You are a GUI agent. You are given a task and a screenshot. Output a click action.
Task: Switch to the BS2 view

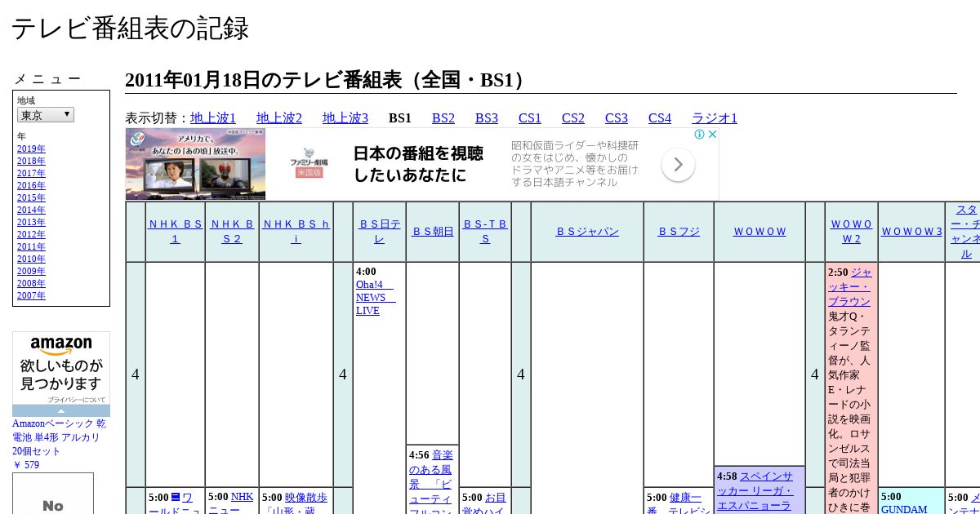443,118
